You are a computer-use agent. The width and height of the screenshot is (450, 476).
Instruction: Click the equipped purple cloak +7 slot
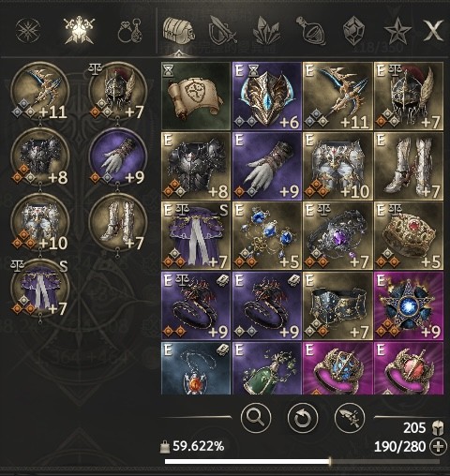39,288
